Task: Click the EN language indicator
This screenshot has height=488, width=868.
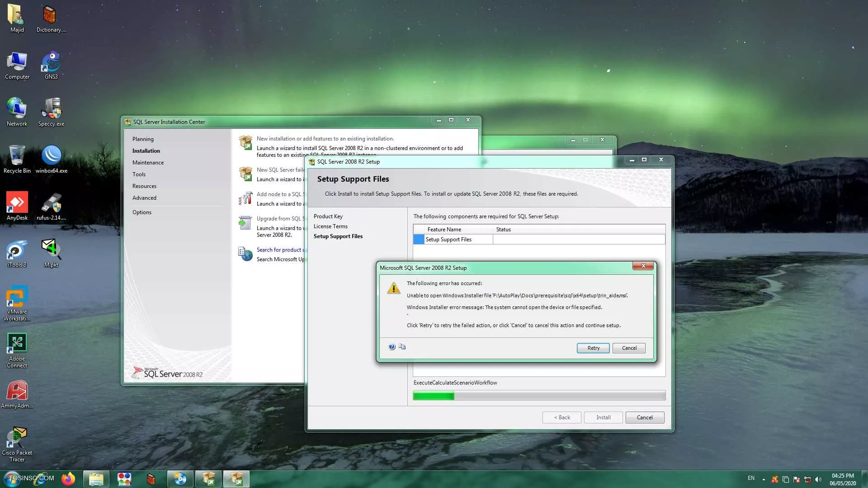Action: pyautogui.click(x=751, y=478)
